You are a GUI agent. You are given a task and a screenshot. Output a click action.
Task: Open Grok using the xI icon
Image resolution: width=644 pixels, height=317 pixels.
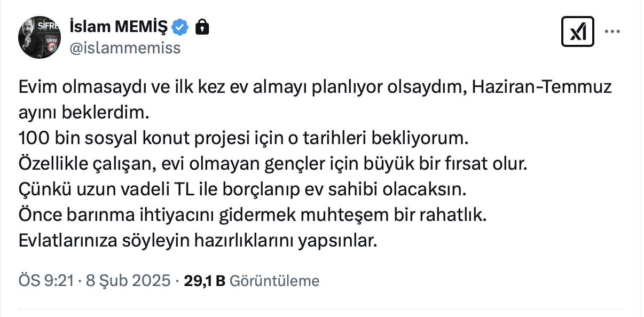point(578,32)
